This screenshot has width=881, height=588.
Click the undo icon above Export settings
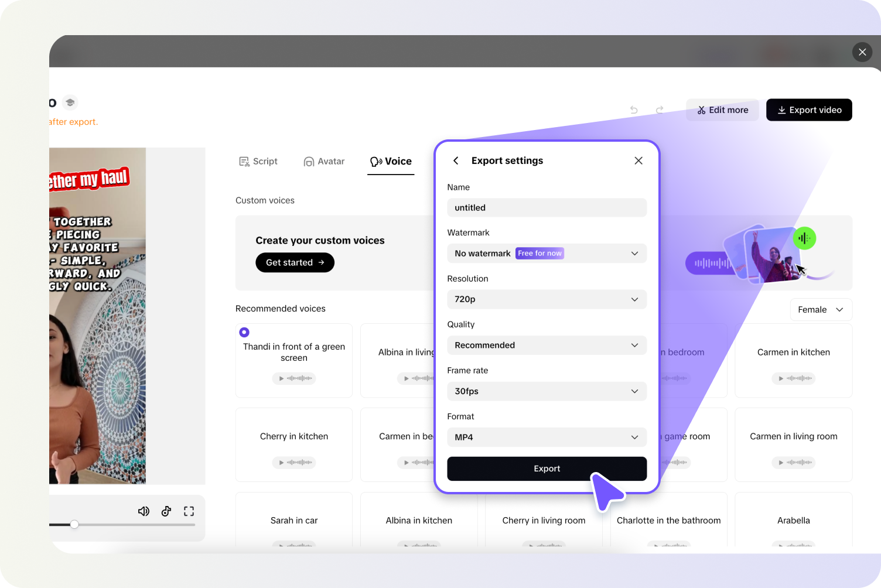coord(633,110)
